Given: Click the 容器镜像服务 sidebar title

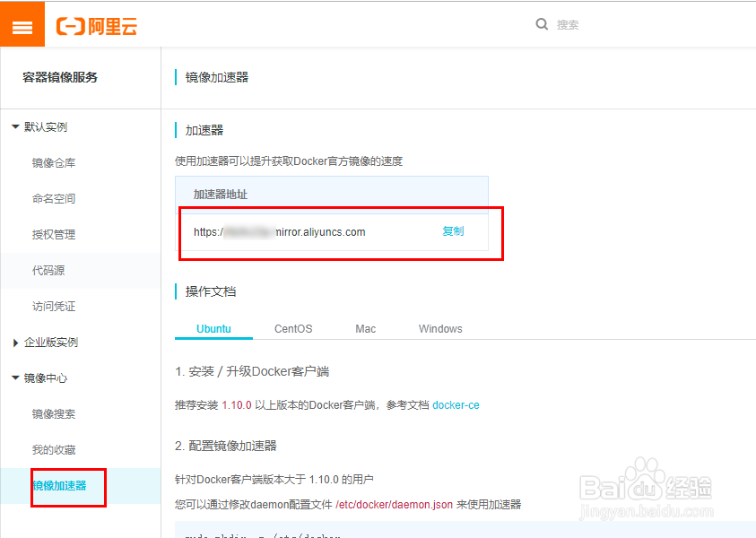Looking at the screenshot, I should [x=60, y=77].
